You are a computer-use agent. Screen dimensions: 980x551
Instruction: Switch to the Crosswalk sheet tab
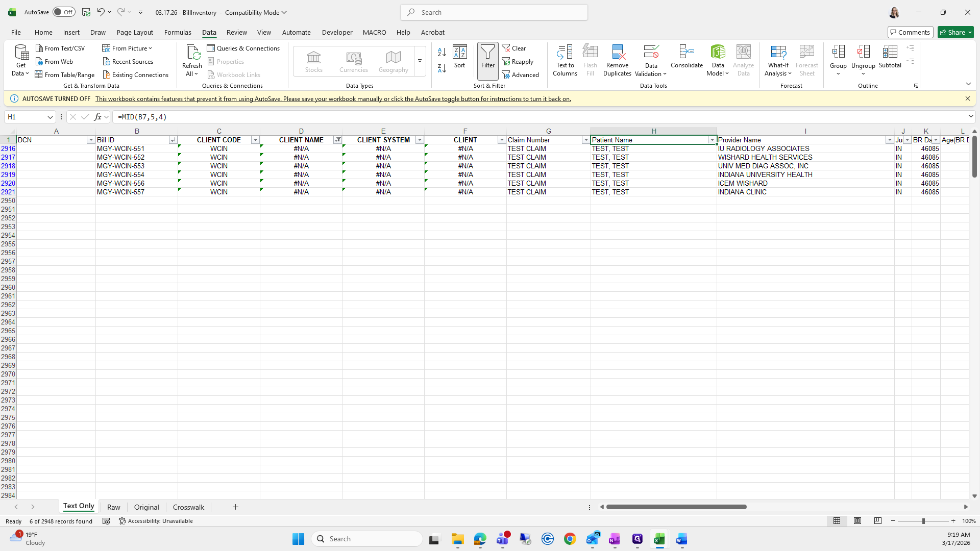[x=188, y=507]
